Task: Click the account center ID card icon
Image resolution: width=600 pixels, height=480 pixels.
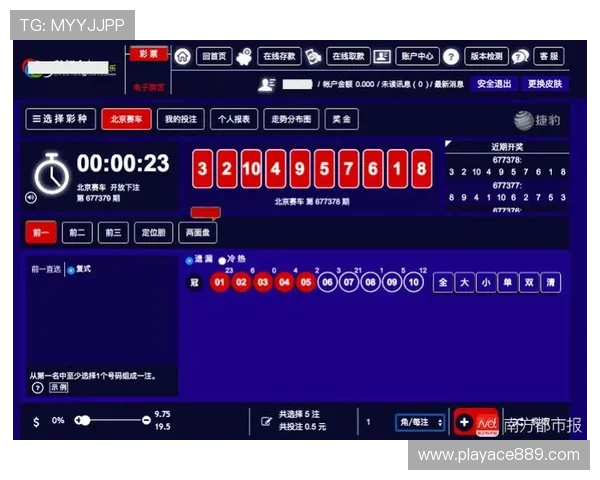Action: tap(383, 57)
